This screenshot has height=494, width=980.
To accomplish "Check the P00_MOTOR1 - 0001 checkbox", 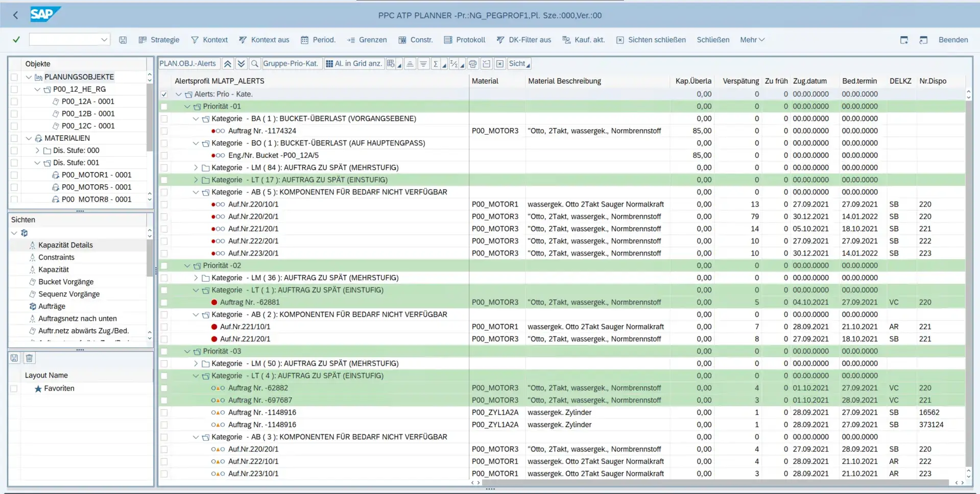I will [14, 175].
